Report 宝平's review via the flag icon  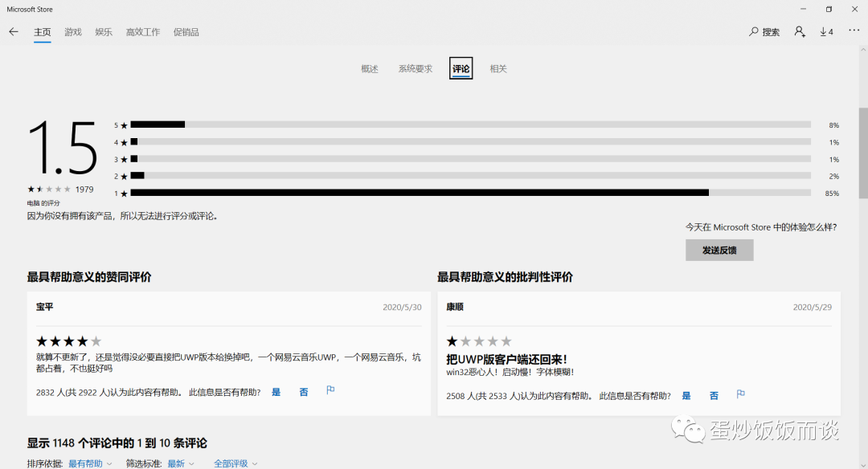(x=330, y=391)
